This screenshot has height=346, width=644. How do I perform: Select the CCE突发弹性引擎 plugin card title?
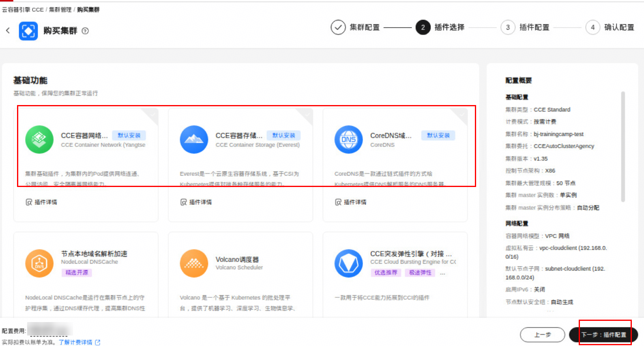click(x=411, y=254)
